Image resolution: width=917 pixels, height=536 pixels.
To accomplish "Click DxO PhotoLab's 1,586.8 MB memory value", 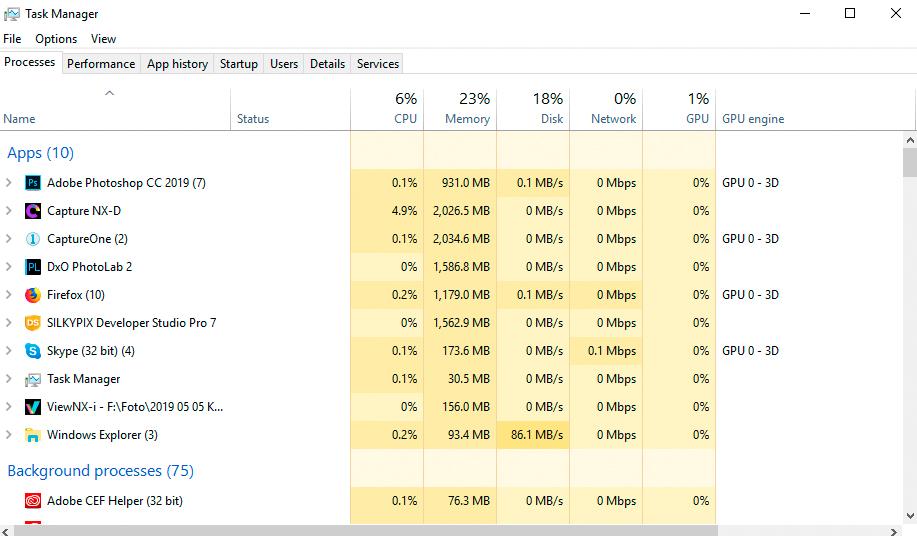I will tap(461, 267).
